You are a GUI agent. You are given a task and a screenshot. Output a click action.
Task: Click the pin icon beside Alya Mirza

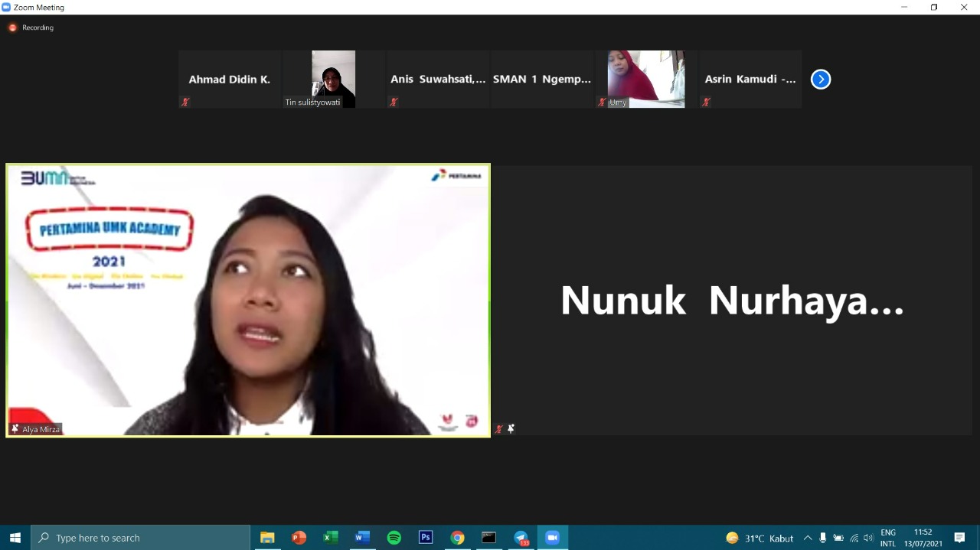pos(15,429)
